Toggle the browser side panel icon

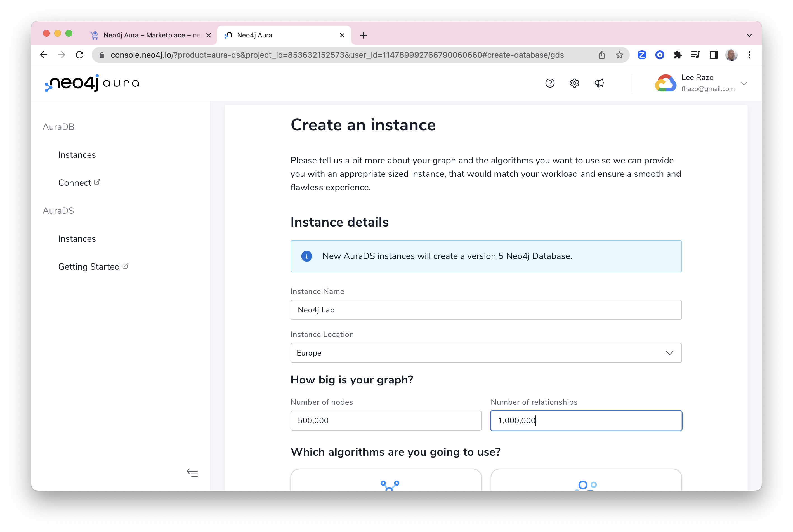click(x=713, y=55)
